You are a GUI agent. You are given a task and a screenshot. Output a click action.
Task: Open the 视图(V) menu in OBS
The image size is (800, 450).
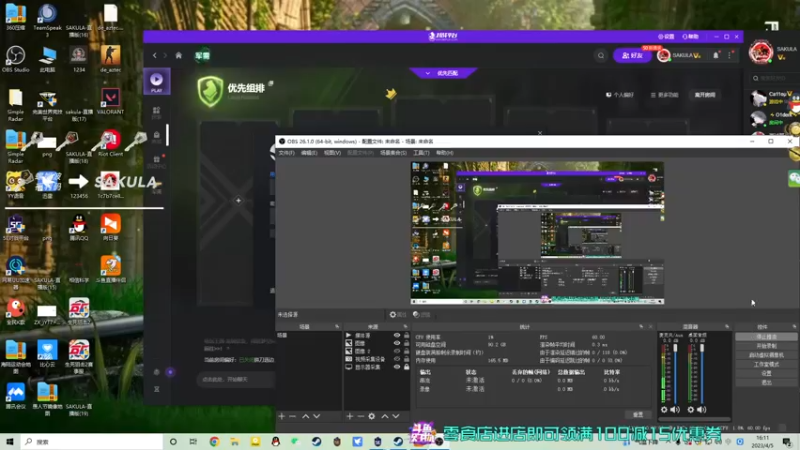tap(332, 153)
